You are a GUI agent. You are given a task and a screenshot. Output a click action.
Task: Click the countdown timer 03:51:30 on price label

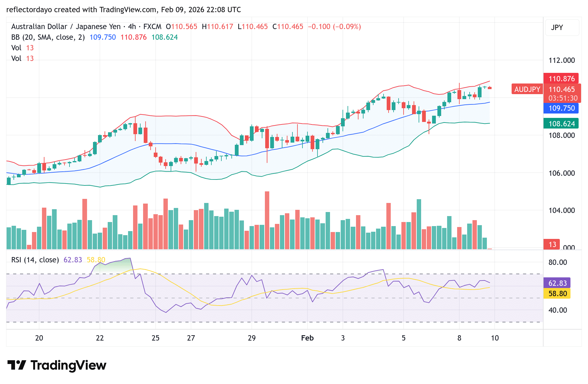point(561,99)
